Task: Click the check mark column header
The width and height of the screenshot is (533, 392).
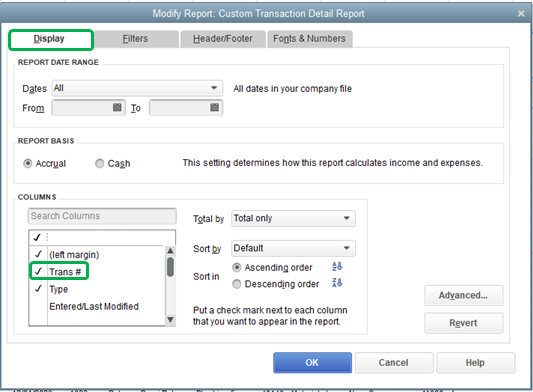Action: point(37,237)
